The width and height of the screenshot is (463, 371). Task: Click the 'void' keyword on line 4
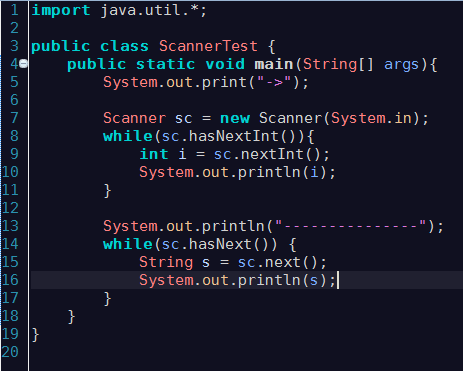tap(225, 64)
